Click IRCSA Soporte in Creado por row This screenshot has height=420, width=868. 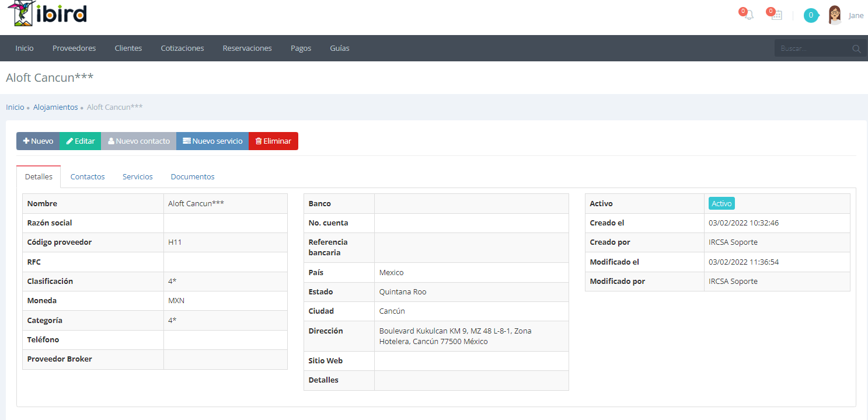click(733, 242)
